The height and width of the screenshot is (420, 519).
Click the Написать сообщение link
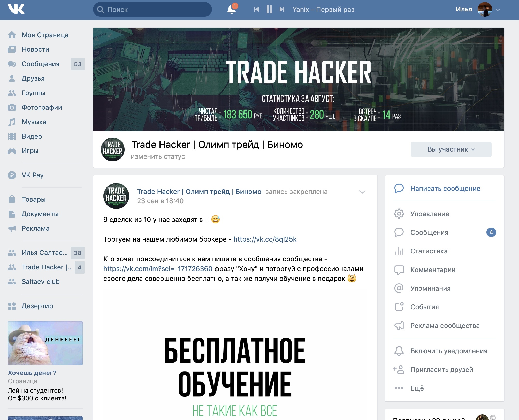[445, 189]
